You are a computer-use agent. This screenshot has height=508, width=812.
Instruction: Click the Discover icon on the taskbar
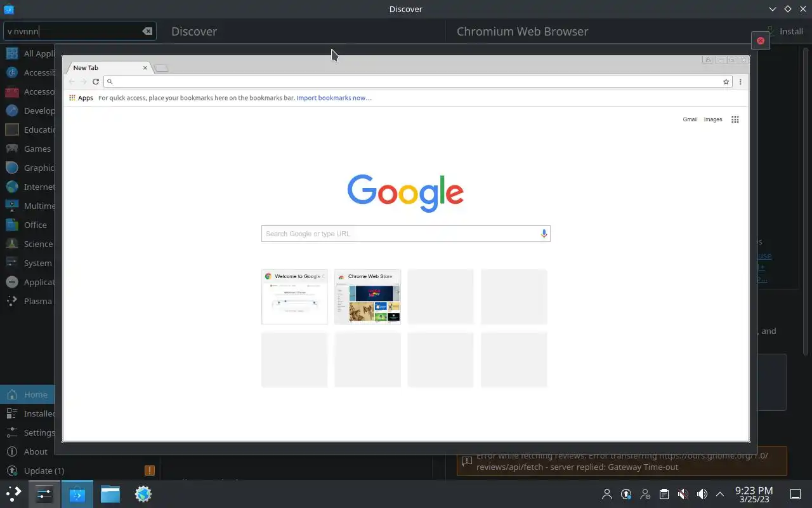tap(77, 494)
